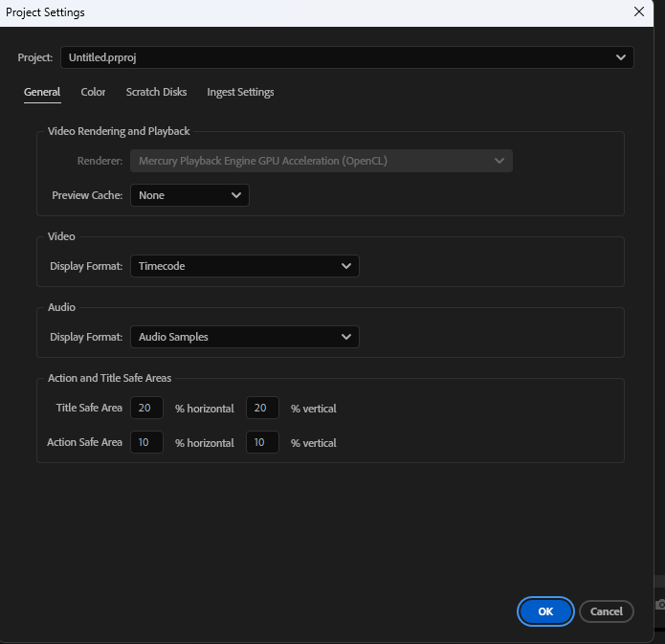Click the Title Safe Area vertical percent field

pyautogui.click(x=262, y=408)
